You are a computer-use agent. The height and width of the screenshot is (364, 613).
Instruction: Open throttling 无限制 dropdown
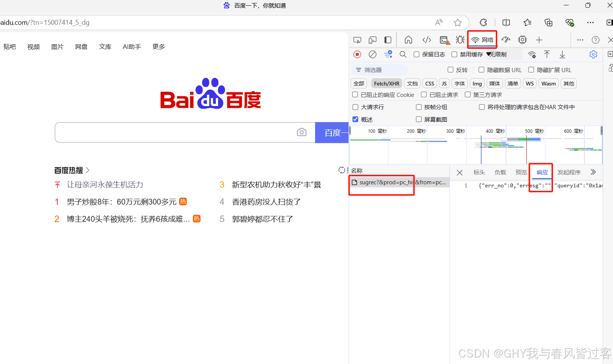[503, 55]
